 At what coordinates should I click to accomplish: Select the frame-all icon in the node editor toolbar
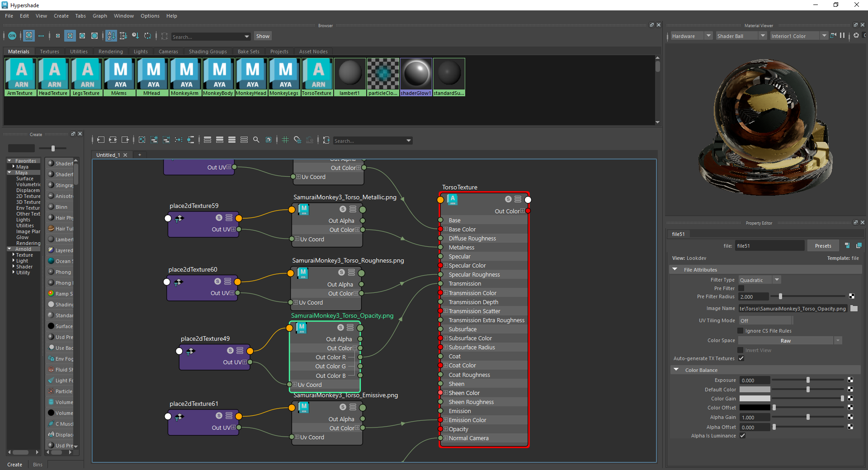pyautogui.click(x=142, y=140)
